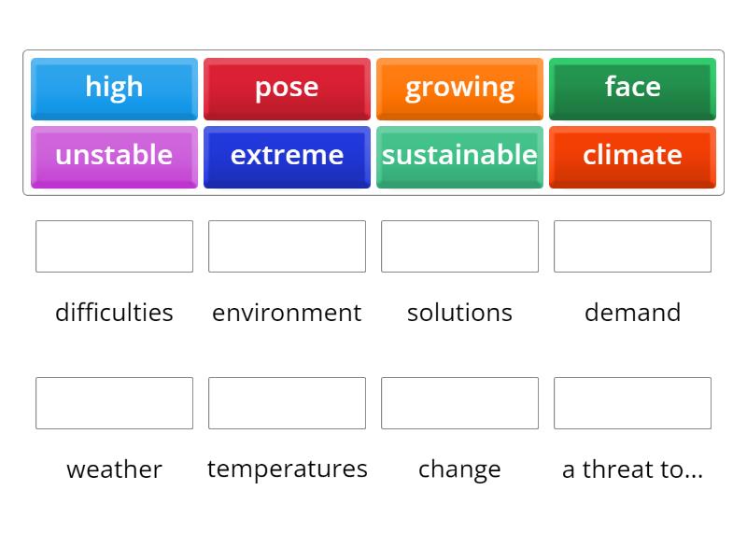Click the orange 'climate' word tile
Image resolution: width=747 pixels, height=560 pixels.
632,156
